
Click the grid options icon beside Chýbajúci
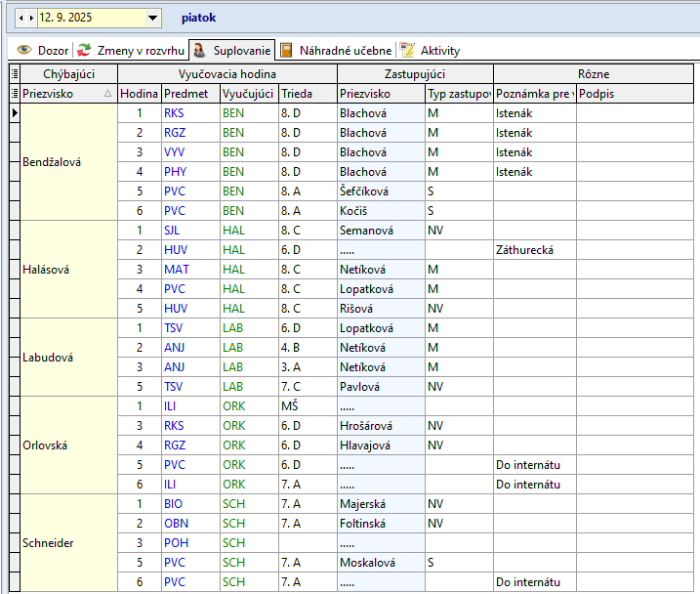click(x=15, y=73)
